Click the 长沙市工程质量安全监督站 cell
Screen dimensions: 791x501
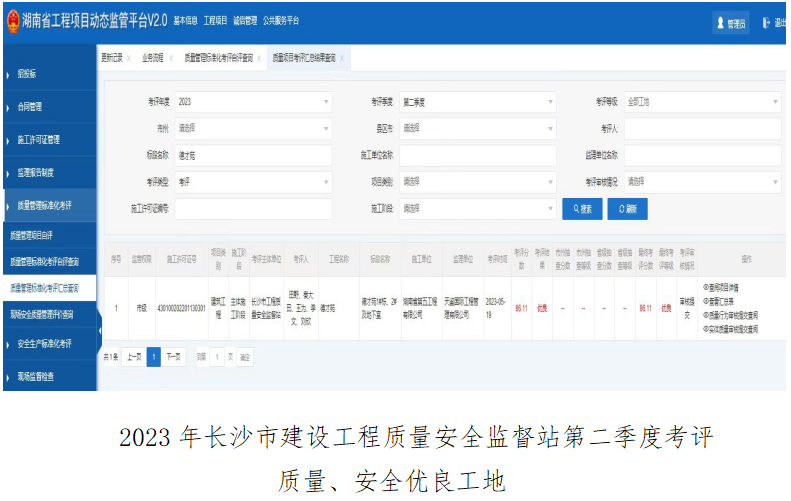click(266, 308)
